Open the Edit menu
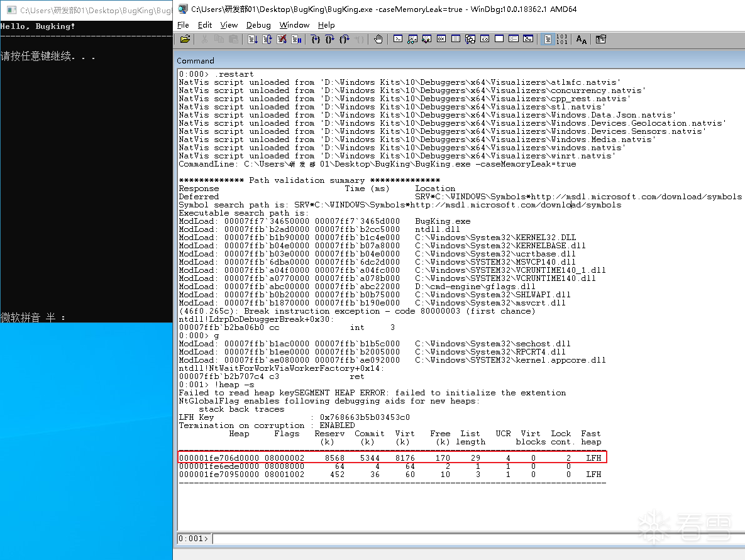The width and height of the screenshot is (745, 560). tap(205, 25)
